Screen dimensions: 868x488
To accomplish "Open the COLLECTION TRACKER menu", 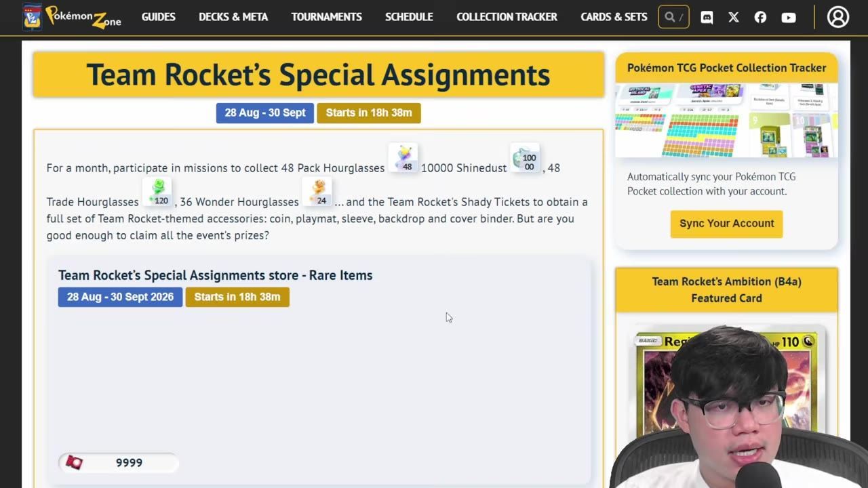I will click(x=507, y=17).
